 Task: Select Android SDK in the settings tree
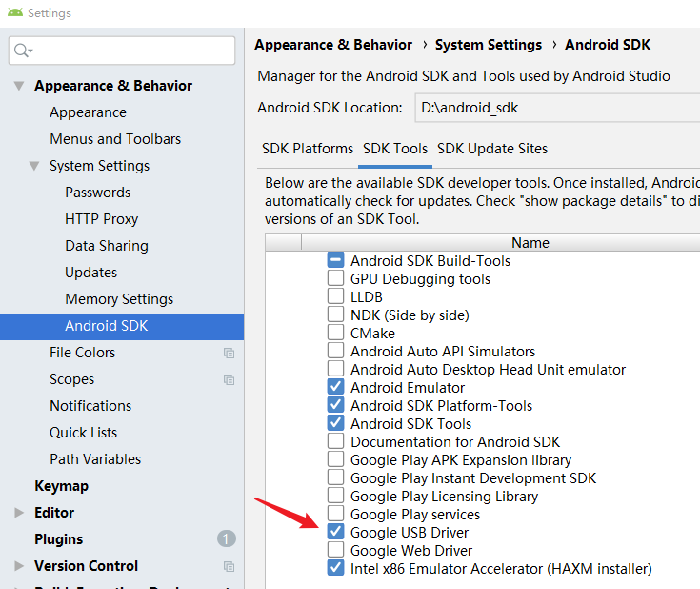click(x=122, y=327)
